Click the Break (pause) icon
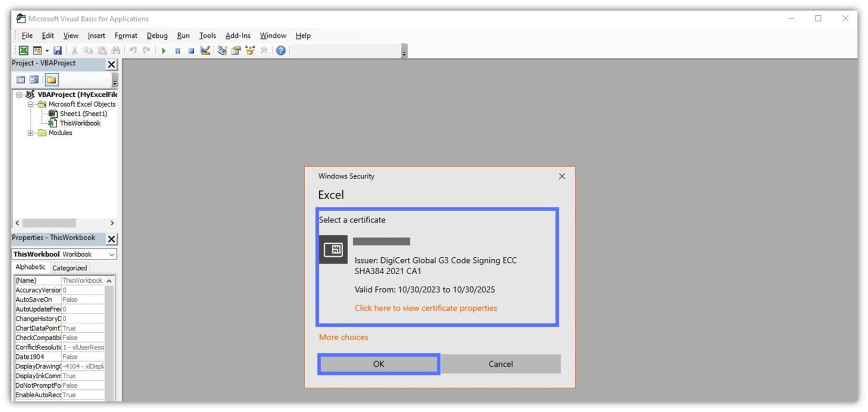This screenshot has width=868, height=412. pos(177,50)
